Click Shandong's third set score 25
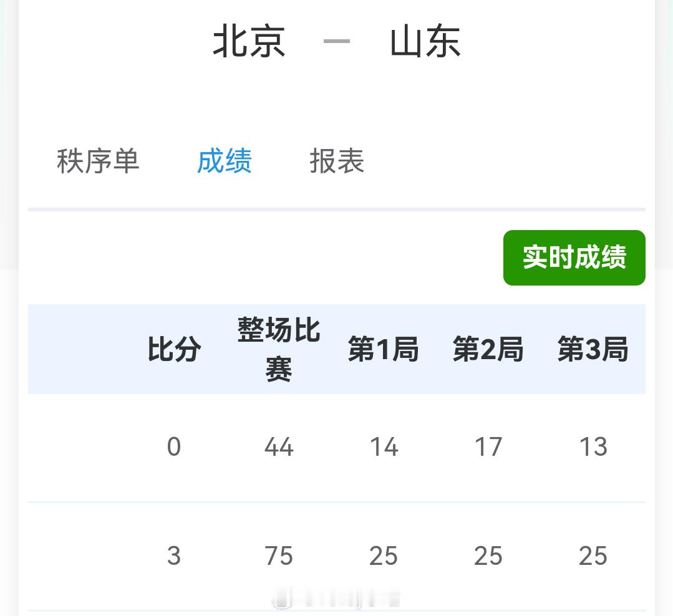Viewport: 673px width, 616px height. coord(593,556)
